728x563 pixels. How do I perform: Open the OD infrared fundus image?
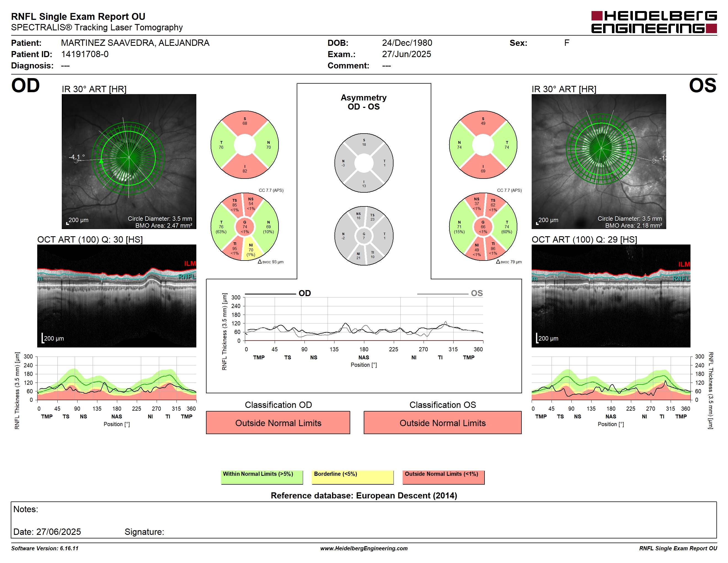(129, 161)
